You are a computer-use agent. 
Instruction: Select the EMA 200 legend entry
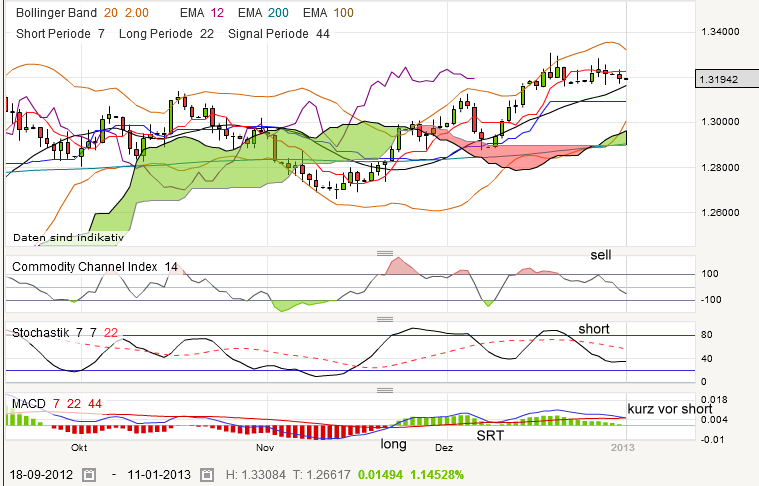[x=275, y=14]
